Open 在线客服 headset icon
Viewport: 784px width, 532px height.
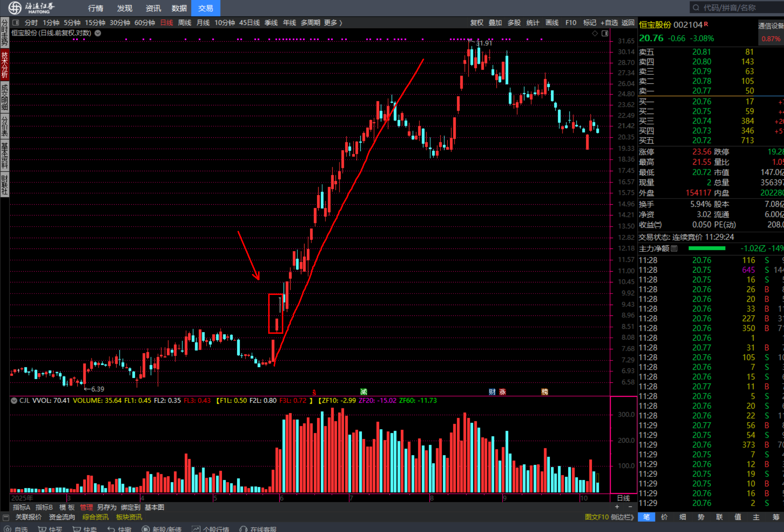click(244, 529)
